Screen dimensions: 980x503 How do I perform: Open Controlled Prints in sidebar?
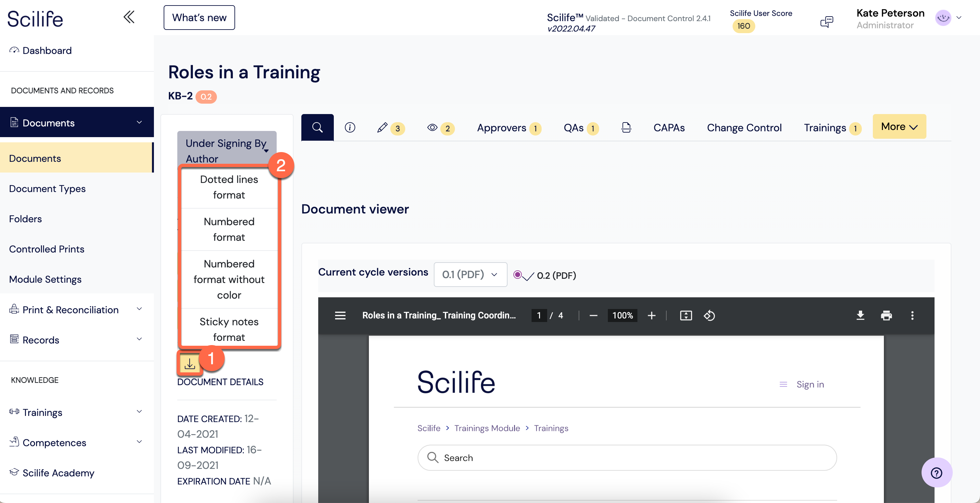pyautogui.click(x=46, y=249)
